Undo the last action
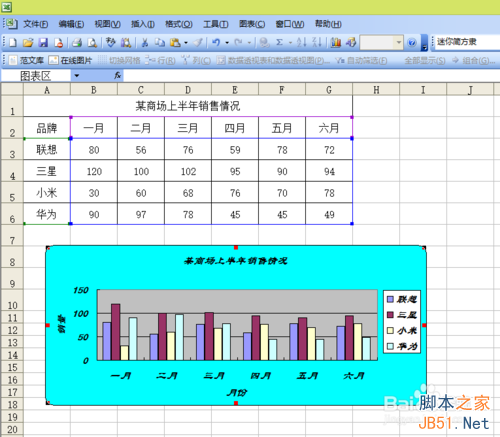 [216, 43]
